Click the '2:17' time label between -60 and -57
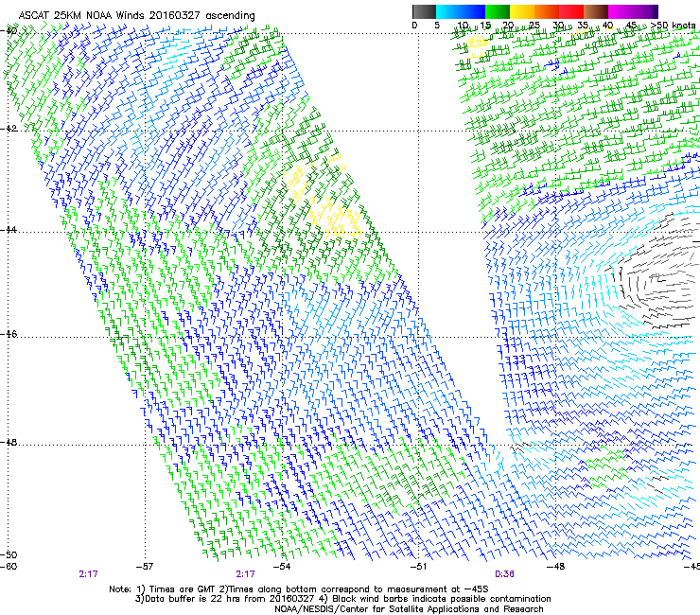 [88, 574]
